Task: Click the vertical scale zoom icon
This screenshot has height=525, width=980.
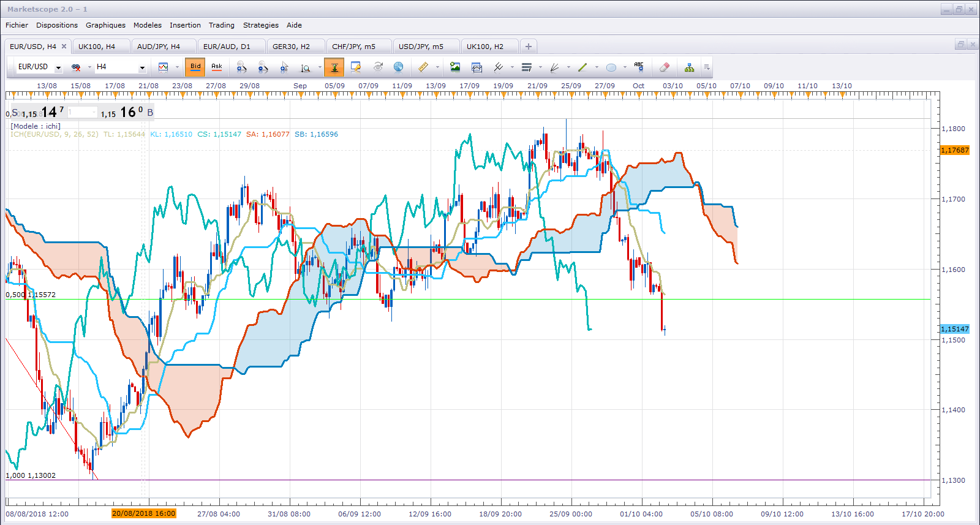Action: click(306, 67)
